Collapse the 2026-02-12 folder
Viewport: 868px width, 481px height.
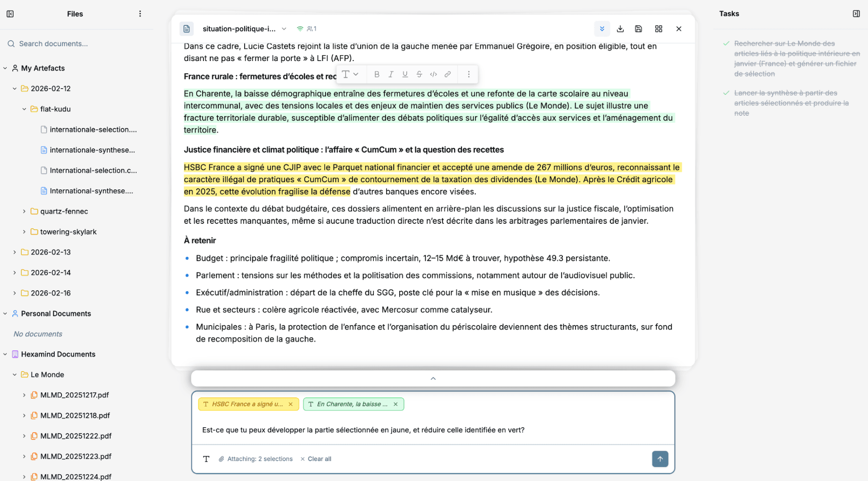14,89
